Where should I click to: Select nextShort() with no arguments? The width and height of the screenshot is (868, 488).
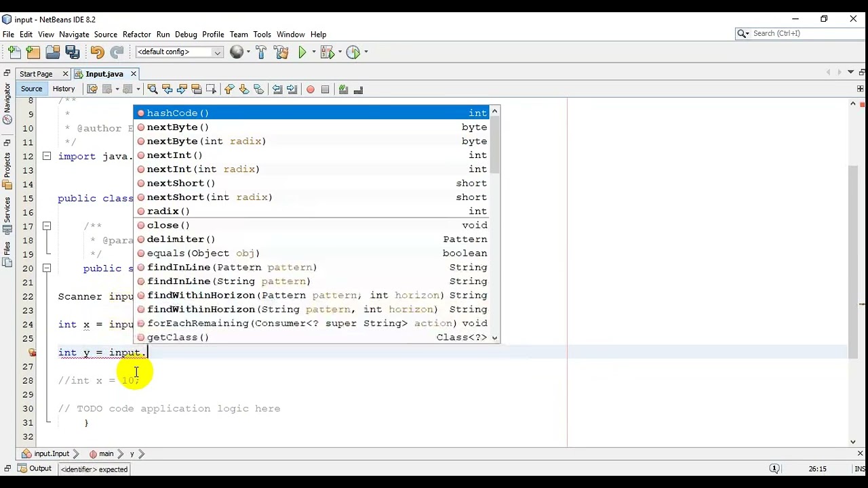pos(312,183)
